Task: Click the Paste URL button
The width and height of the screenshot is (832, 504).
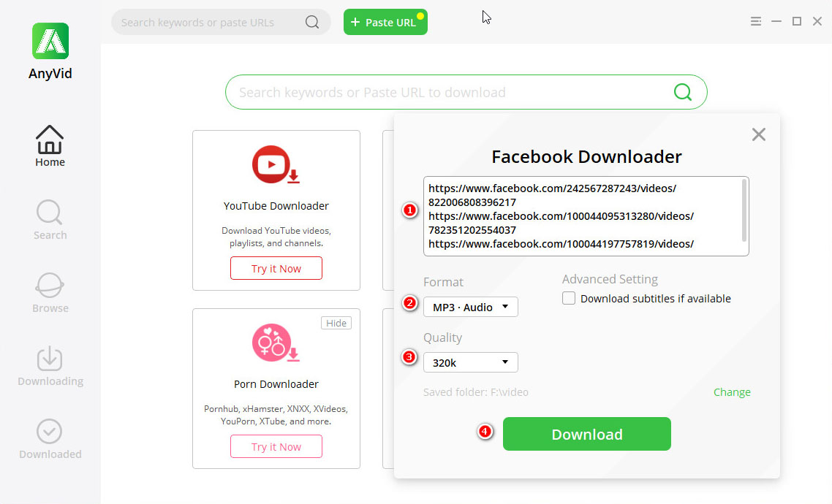Action: (385, 22)
